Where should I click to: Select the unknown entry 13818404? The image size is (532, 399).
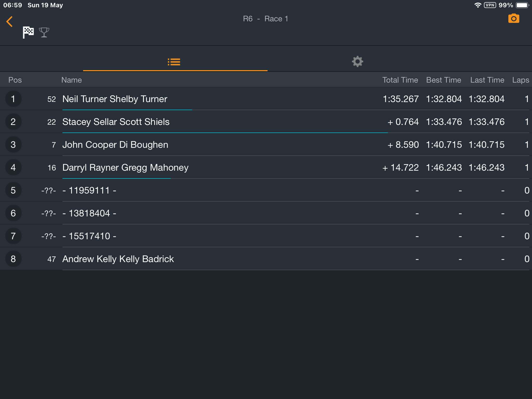point(266,213)
